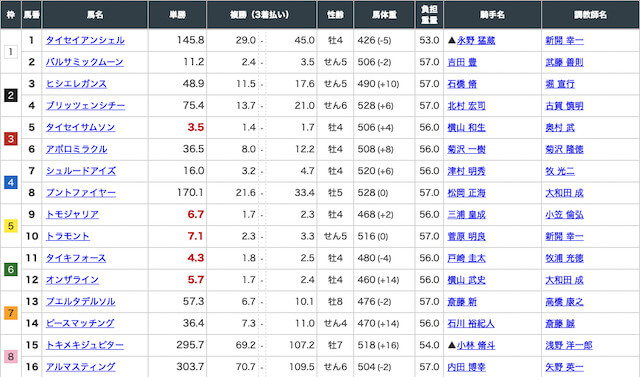Open horse タイセイアンシェル link

click(x=85, y=40)
